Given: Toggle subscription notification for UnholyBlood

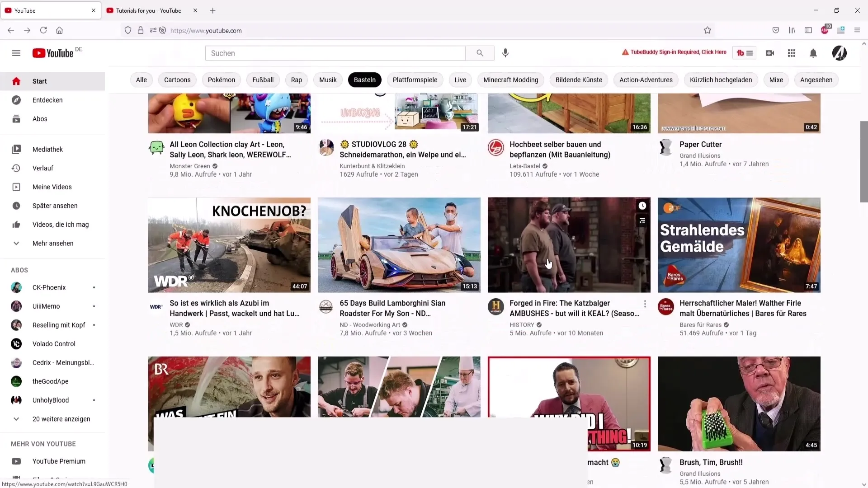Looking at the screenshot, I should [94, 400].
